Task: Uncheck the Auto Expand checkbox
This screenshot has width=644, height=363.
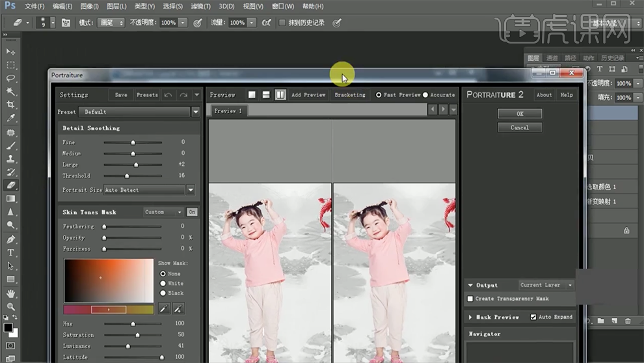Action: [x=533, y=317]
